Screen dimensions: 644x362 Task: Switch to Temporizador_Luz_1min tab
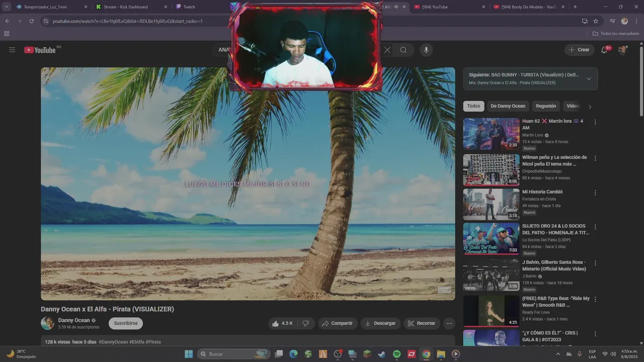coord(52,7)
